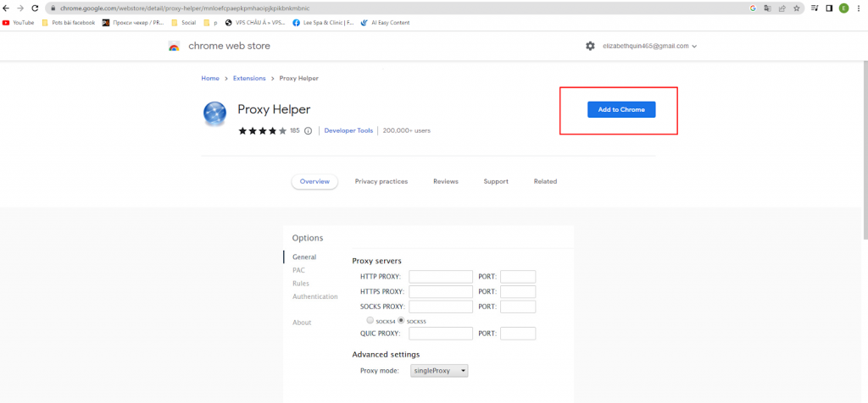The width and height of the screenshot is (868, 403).
Task: Click into the QUIC PROXY address field
Action: pos(441,334)
